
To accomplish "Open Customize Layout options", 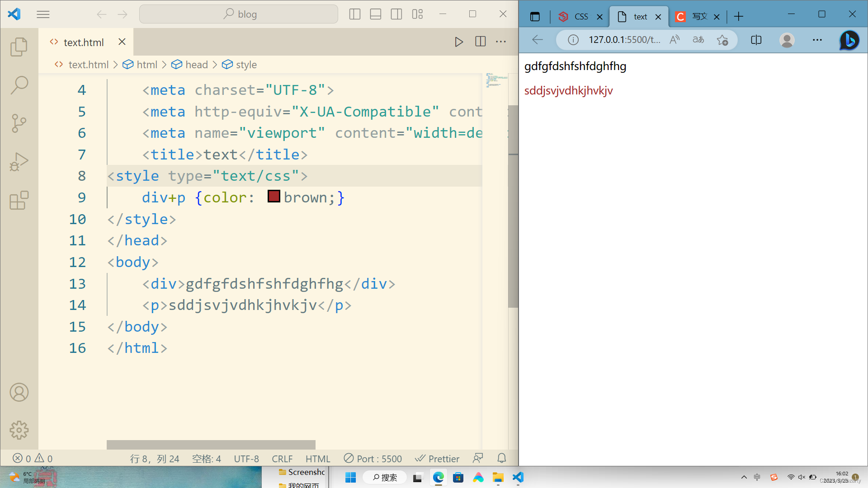I will pyautogui.click(x=417, y=14).
